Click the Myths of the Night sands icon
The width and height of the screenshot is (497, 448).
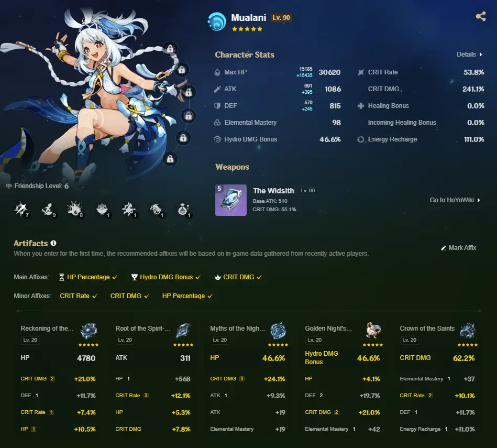coord(278,331)
